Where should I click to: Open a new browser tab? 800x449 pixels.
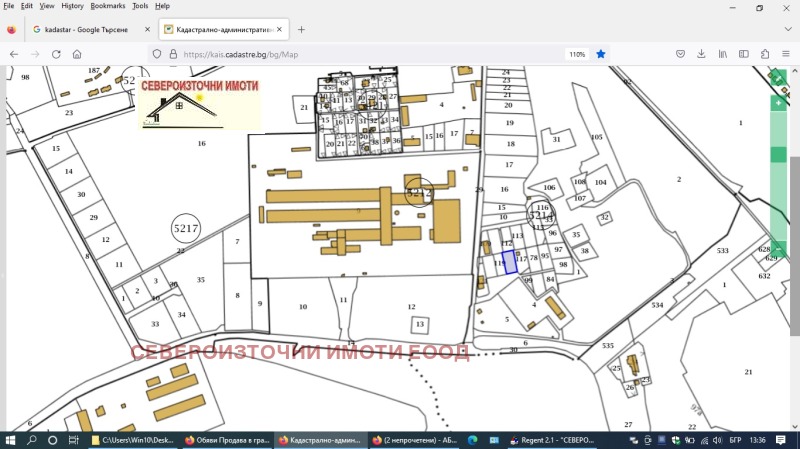point(301,30)
